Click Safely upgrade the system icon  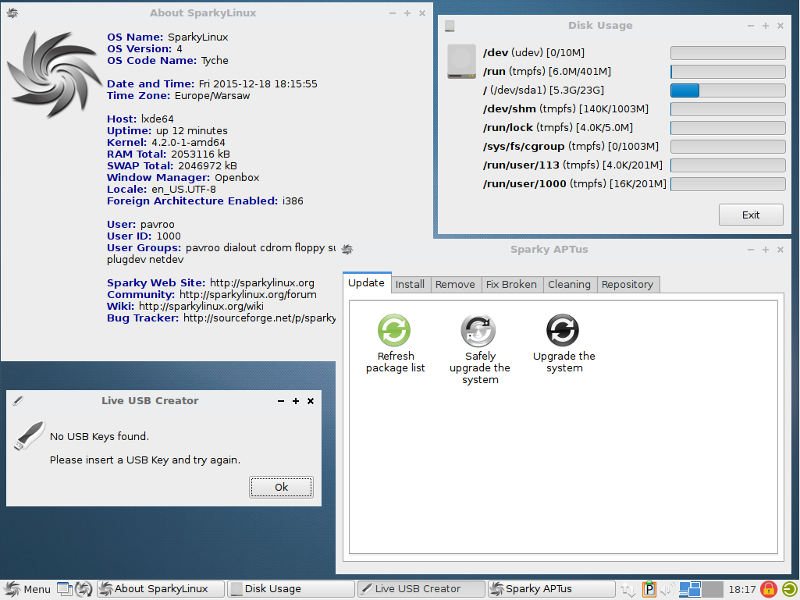pos(478,330)
